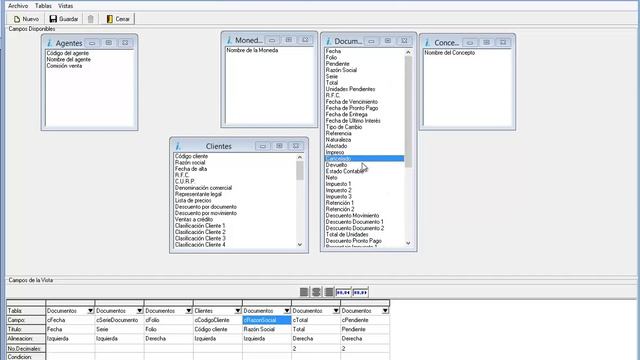Screen dimensions: 640x360
Task: Click Alineacion 'Derecha' cell under Folio
Action: (169, 338)
